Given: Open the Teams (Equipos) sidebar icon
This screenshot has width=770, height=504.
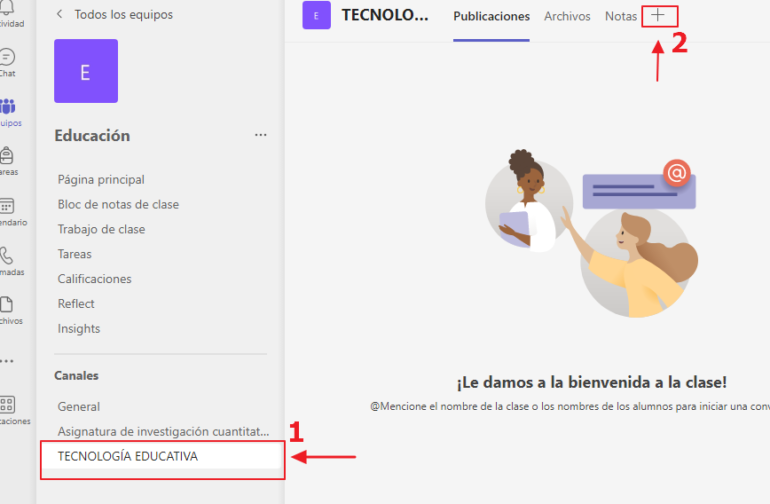Looking at the screenshot, I should tap(8, 107).
